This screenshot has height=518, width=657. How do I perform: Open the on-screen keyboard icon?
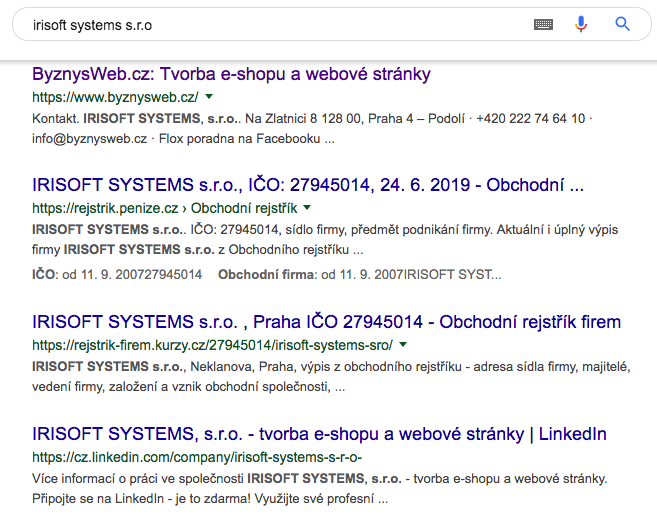(x=543, y=25)
